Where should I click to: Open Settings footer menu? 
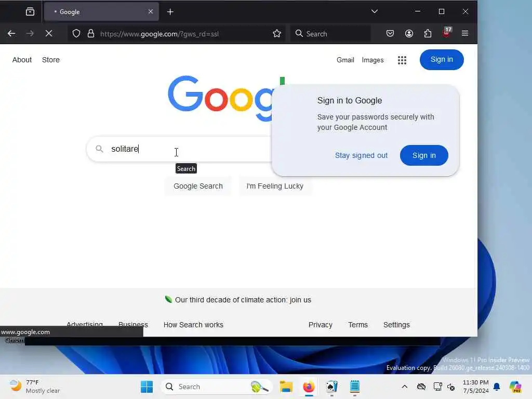point(396,325)
